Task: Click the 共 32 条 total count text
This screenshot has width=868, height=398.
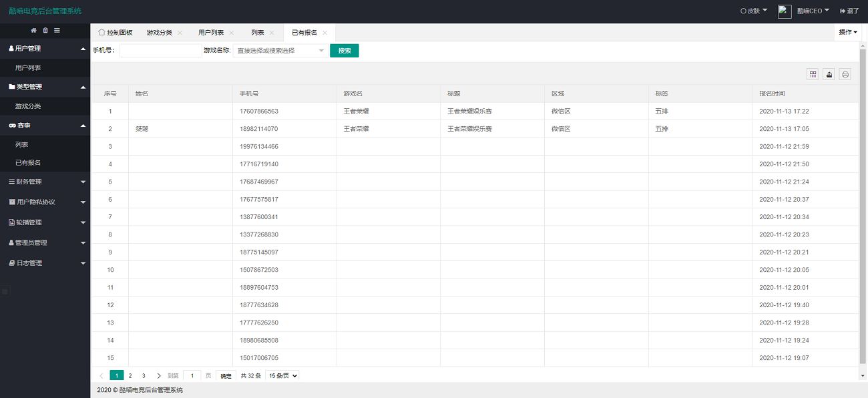Action: (x=251, y=376)
